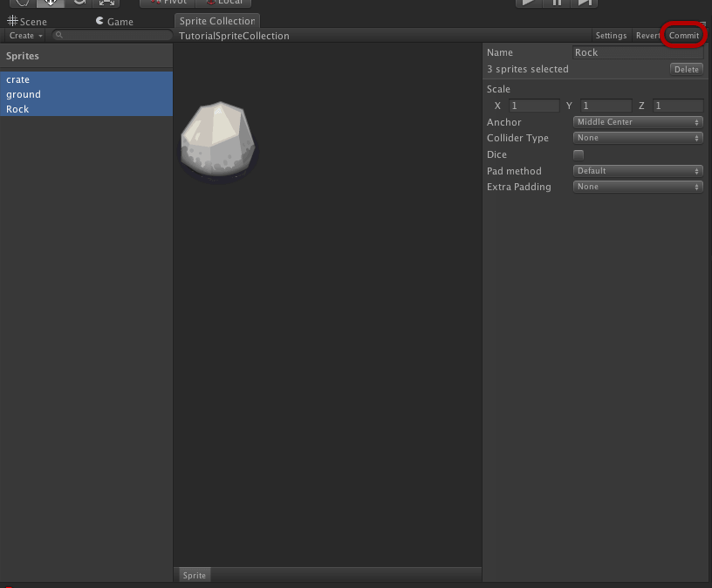
Task: Open the Extra Padding dropdown
Action: [x=638, y=187]
